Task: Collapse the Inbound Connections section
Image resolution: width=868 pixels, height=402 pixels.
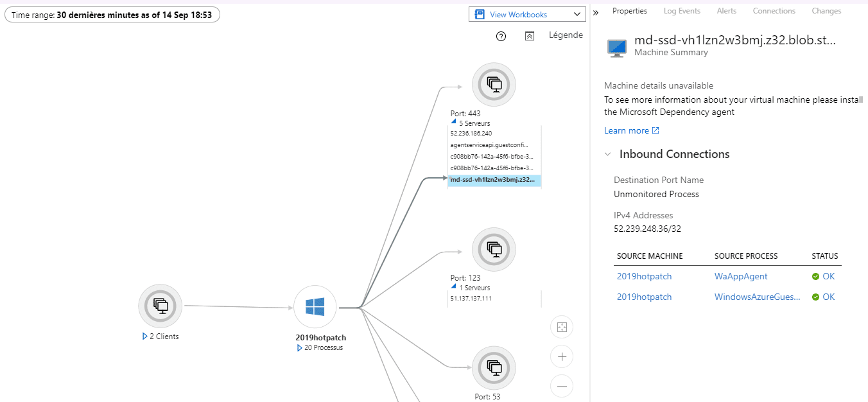Action: tap(608, 154)
